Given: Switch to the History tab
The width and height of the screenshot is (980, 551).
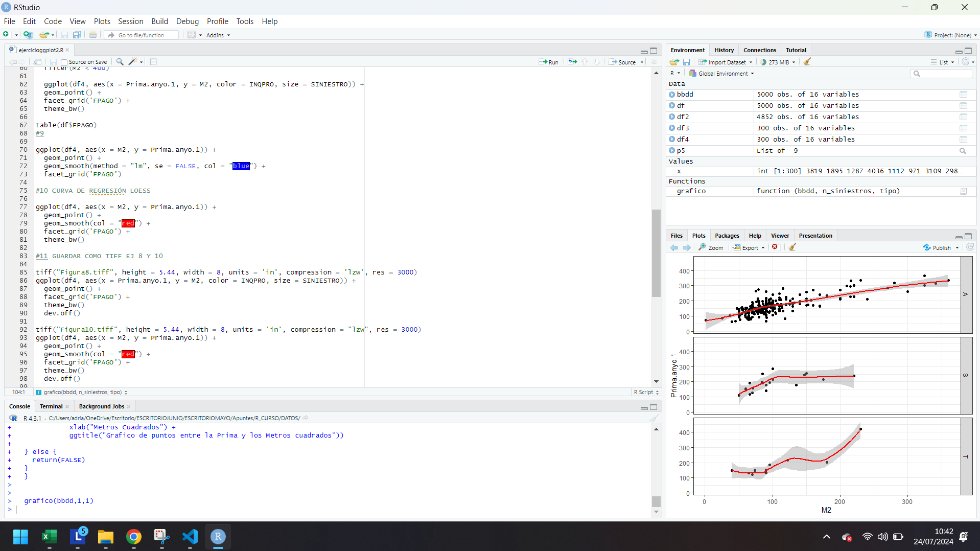Looking at the screenshot, I should click(724, 50).
